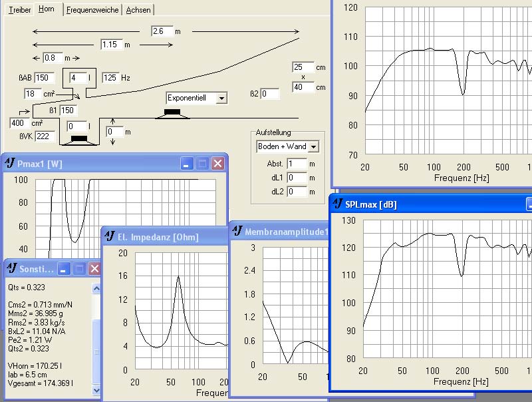Image resolution: width=532 pixels, height=402 pixels.
Task: Maximize the Sonsti... window
Action: click(79, 269)
